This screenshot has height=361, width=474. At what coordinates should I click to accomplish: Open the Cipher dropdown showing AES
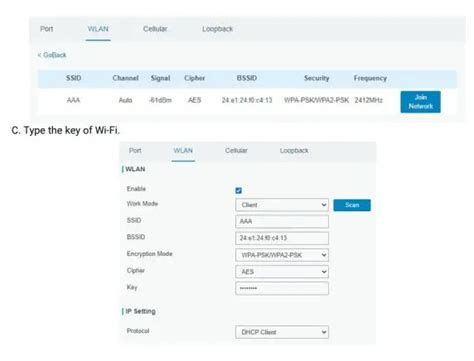click(x=282, y=272)
